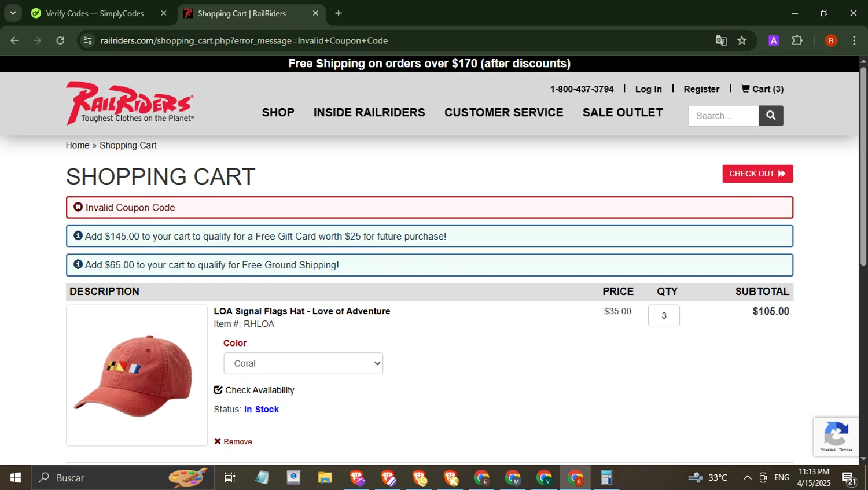Open the INSIDE RAILRIDERS menu
Screen dimensions: 868x490
point(369,112)
